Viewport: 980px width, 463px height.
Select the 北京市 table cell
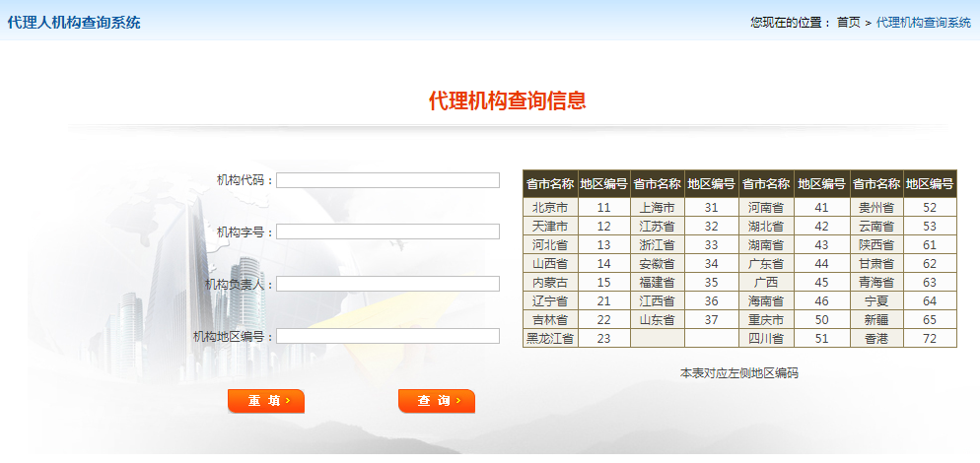point(550,208)
